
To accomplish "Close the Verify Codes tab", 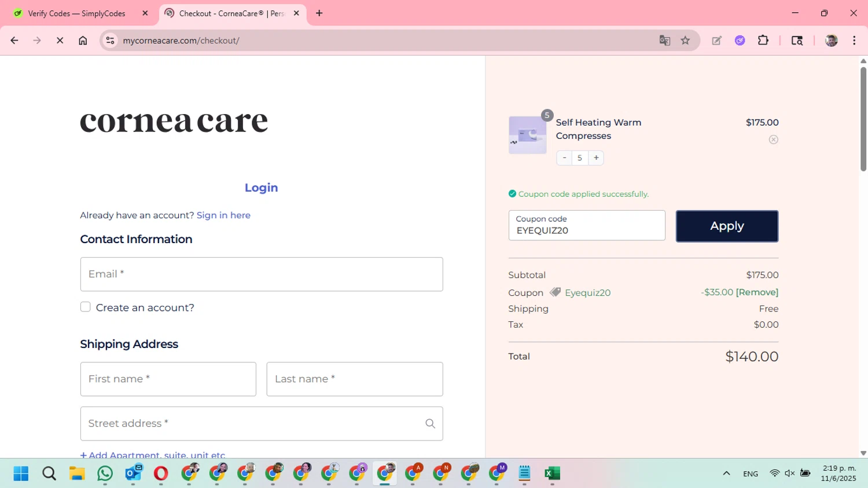I will coord(145,13).
